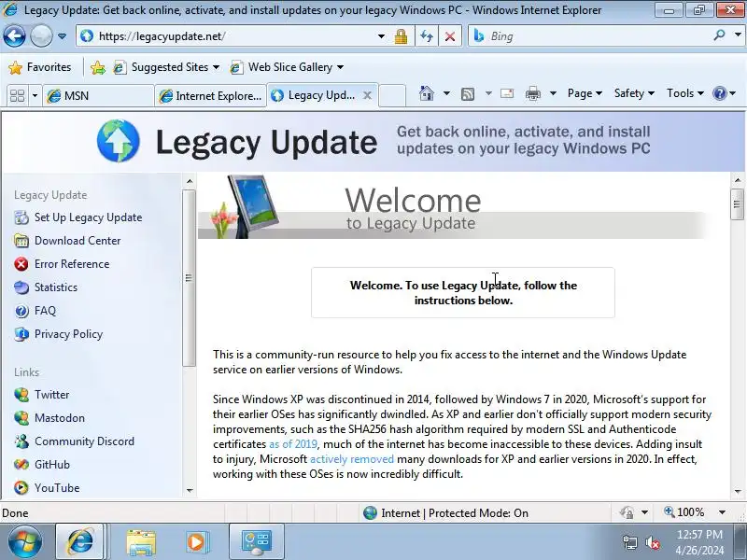Click the GitHub sidebar icon
Screen dimensions: 747x560
(21, 464)
